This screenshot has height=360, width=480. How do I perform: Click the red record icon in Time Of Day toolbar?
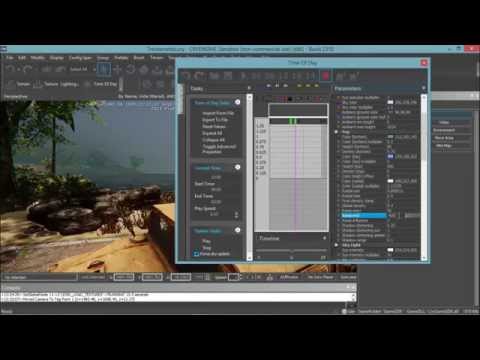pos(325,76)
